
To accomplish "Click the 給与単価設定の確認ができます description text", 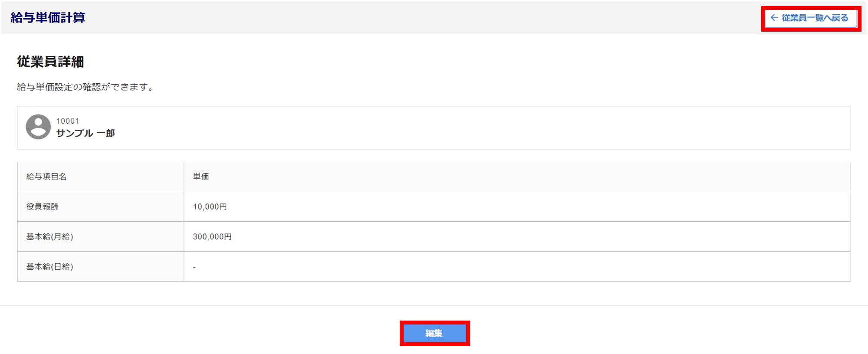I will (x=85, y=87).
